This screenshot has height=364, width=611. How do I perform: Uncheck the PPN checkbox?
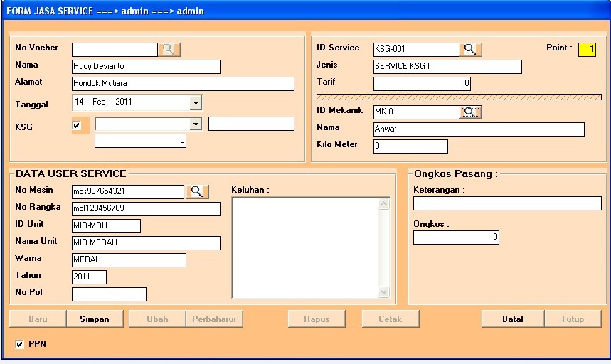click(19, 344)
